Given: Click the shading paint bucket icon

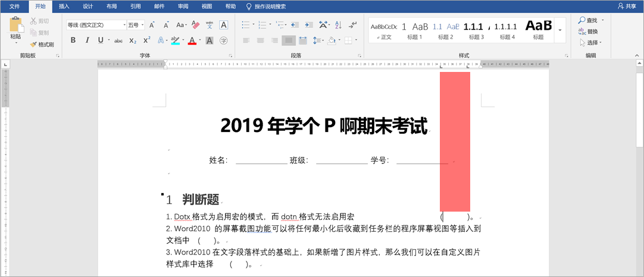Looking at the screenshot, I should point(331,40).
